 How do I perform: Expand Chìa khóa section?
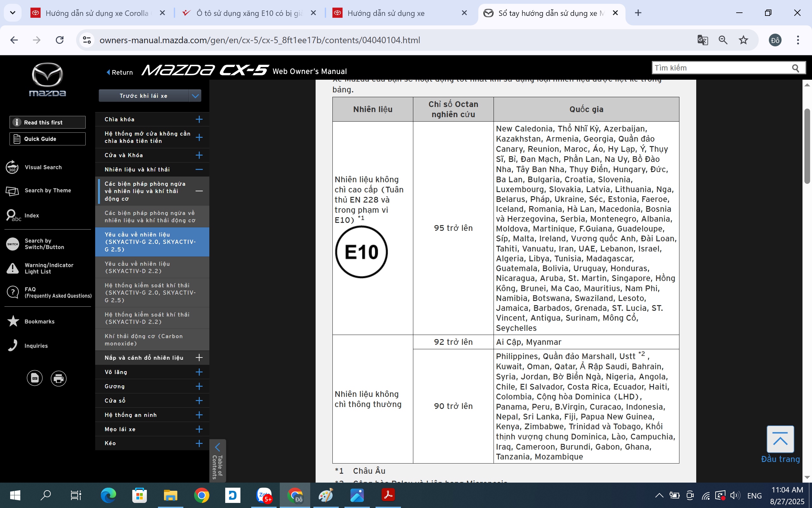coord(199,119)
